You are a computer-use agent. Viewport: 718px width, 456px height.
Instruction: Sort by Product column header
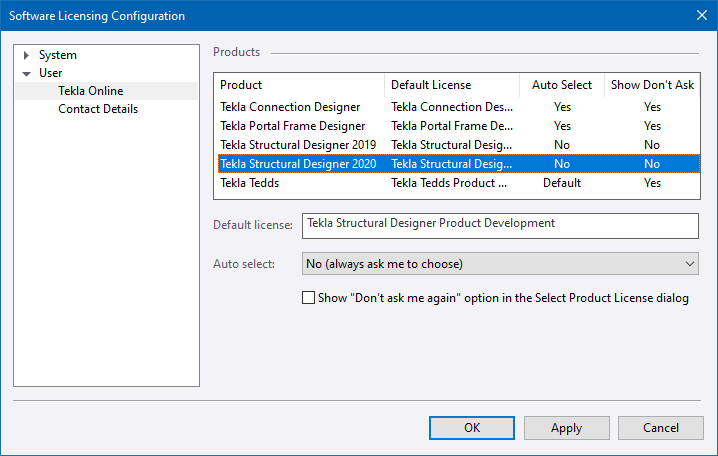point(300,85)
